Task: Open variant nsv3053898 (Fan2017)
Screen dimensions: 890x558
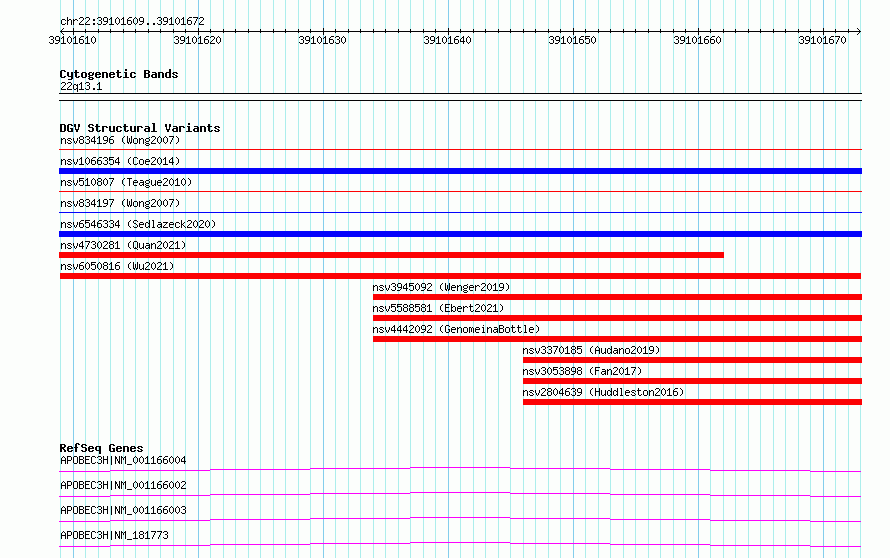Action: pyautogui.click(x=582, y=371)
